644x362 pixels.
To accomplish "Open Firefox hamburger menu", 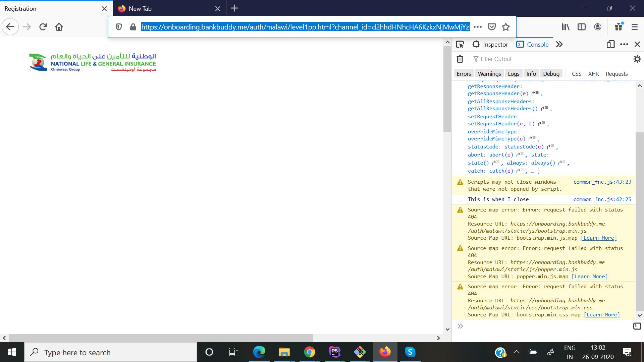I will tap(635, 27).
